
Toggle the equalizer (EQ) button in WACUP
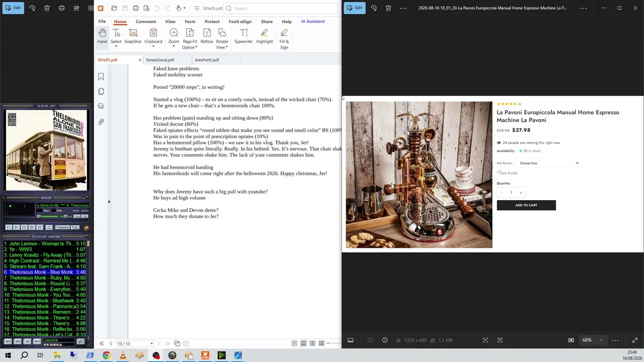tap(77, 216)
